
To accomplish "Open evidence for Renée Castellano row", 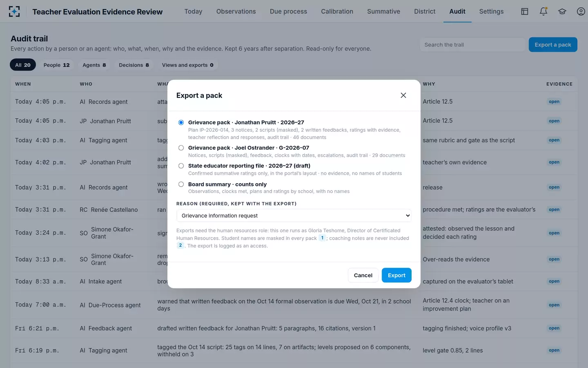I will (x=554, y=209).
